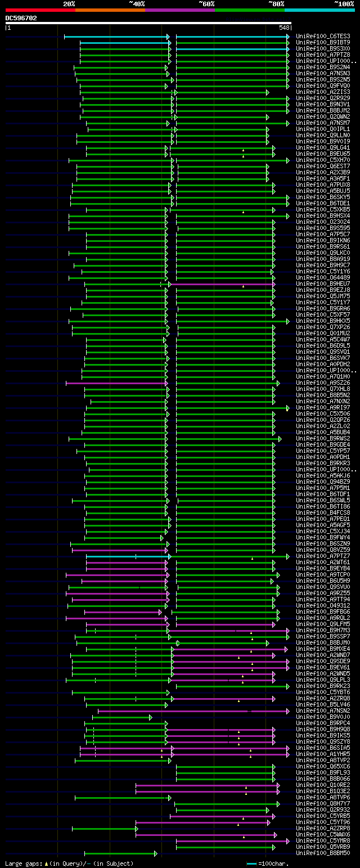Select the UniRef100_B9HSX4 label
Image resolution: width=360 pixels, height=868 pixels.
(x=323, y=216)
